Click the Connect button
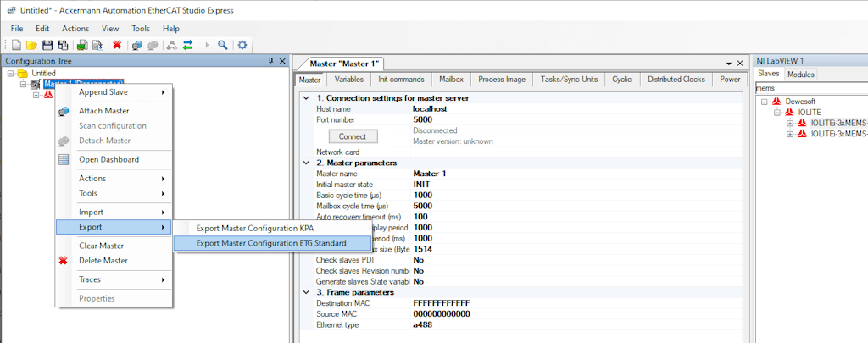 click(352, 136)
